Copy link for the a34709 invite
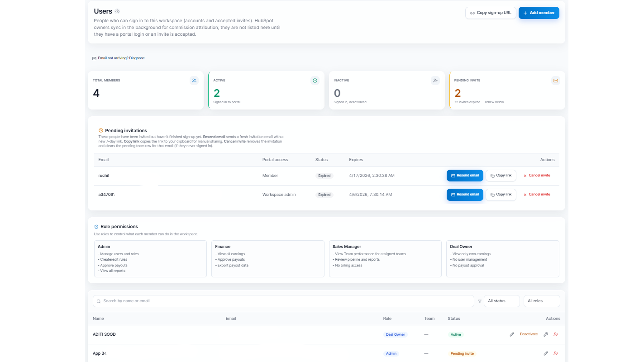The image size is (644, 362). click(x=501, y=195)
